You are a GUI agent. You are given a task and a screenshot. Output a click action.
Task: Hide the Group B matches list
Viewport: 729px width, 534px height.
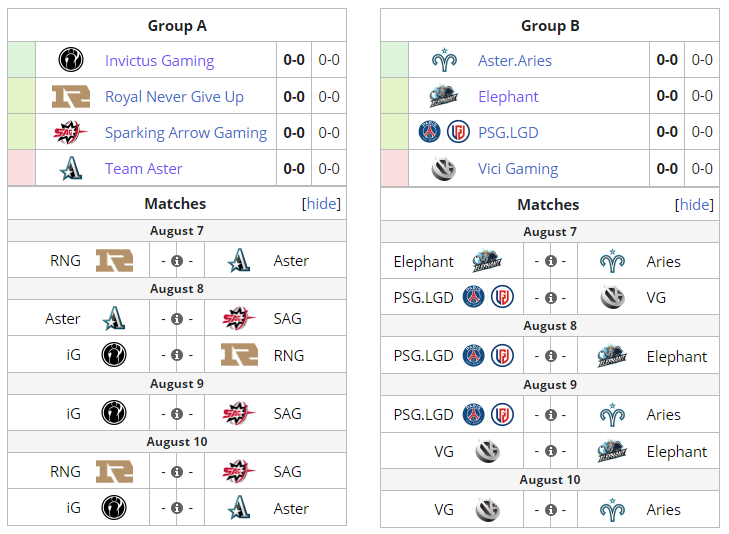click(x=694, y=204)
